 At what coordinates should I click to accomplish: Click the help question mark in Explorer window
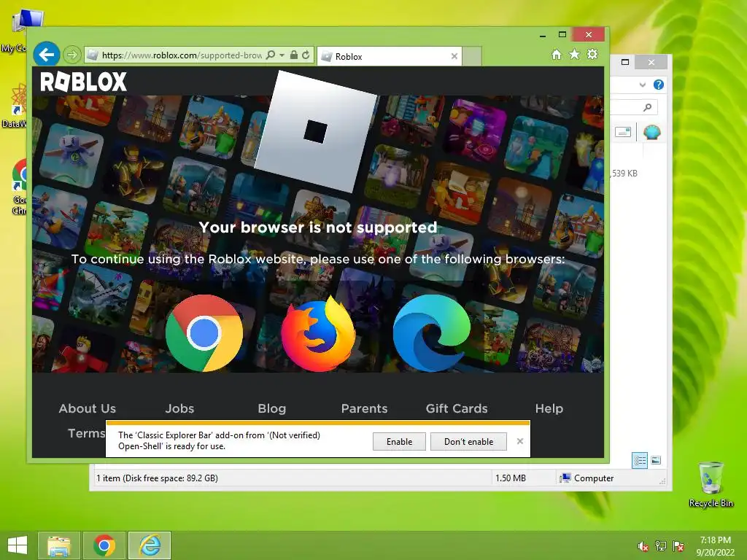point(659,85)
